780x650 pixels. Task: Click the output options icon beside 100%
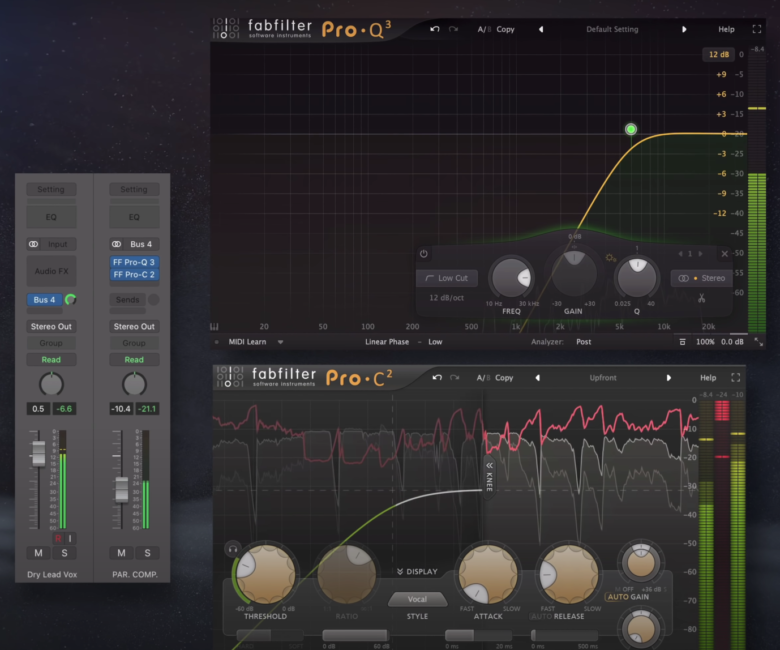coord(682,342)
